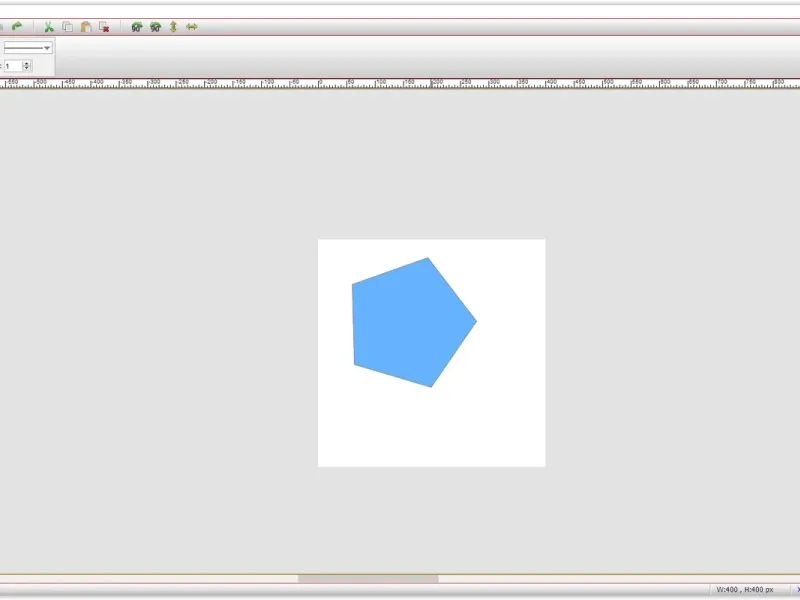Viewport: 800px width, 600px height.
Task: Click the Copy icon in toolbar
Action: pyautogui.click(x=67, y=27)
